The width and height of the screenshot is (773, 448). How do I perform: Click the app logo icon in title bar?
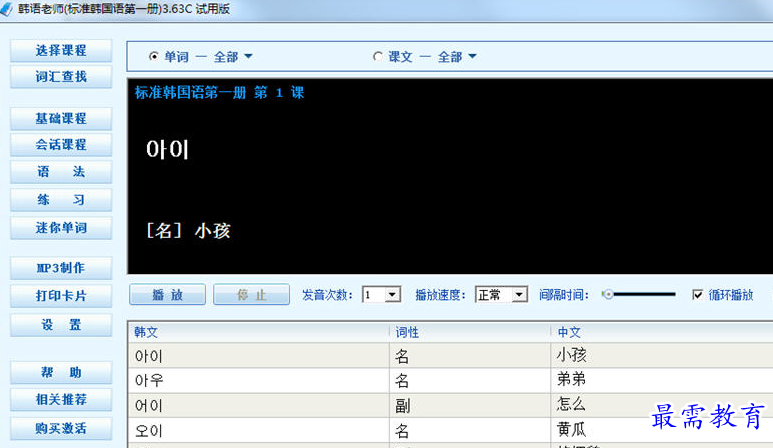(6, 9)
